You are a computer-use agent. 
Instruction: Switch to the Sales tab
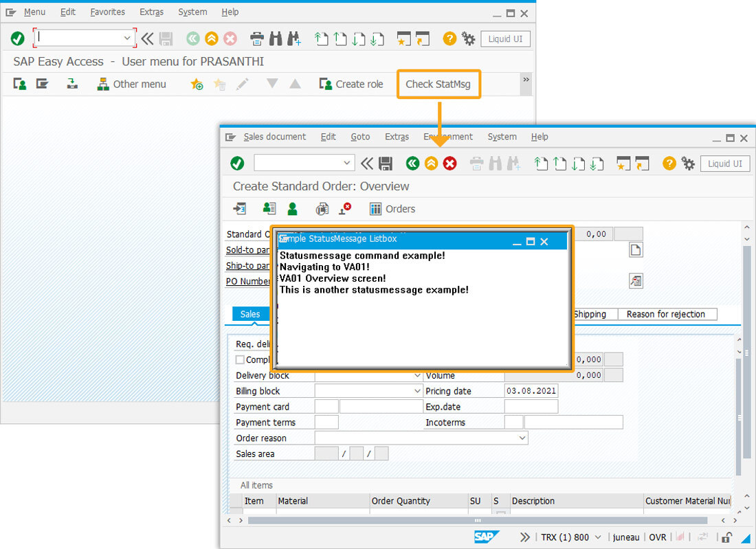pyautogui.click(x=250, y=314)
